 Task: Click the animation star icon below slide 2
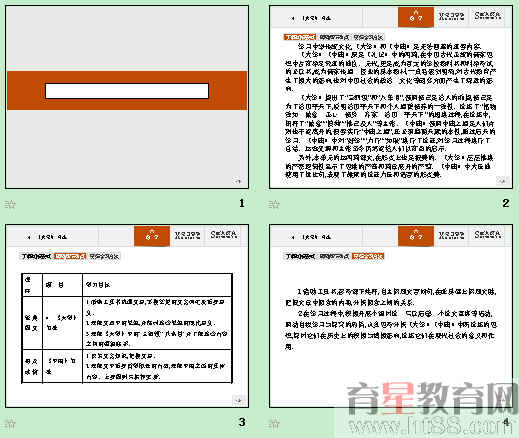pos(274,204)
